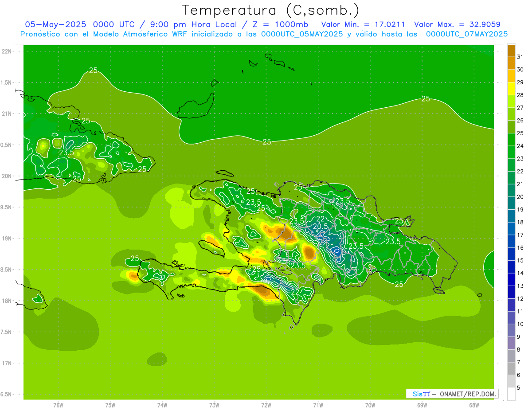
Task: Click the '19N' latitude axis label
Action: [x=7, y=239]
